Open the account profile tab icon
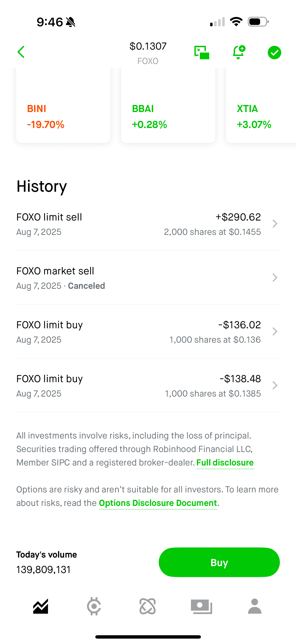This screenshot has height=644, width=296. [x=255, y=606]
